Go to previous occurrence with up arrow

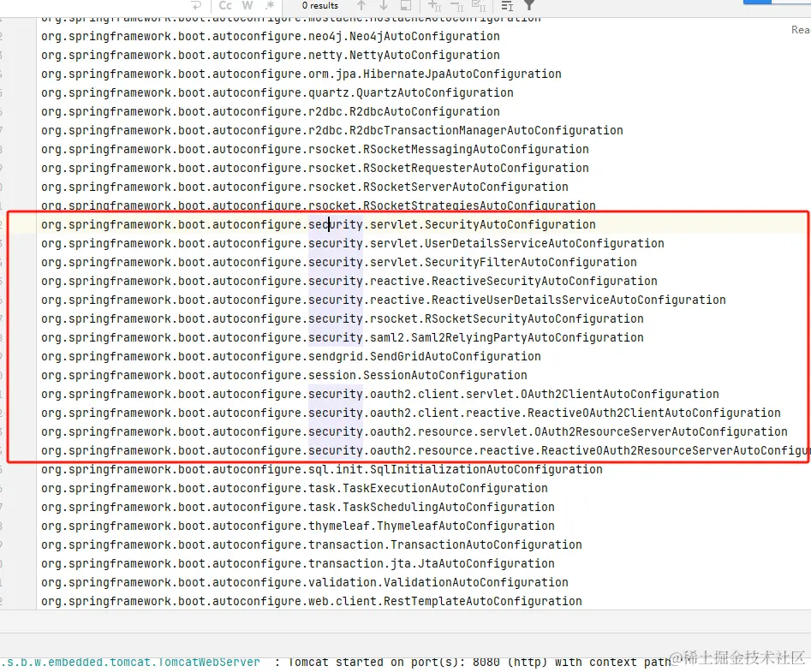(361, 6)
